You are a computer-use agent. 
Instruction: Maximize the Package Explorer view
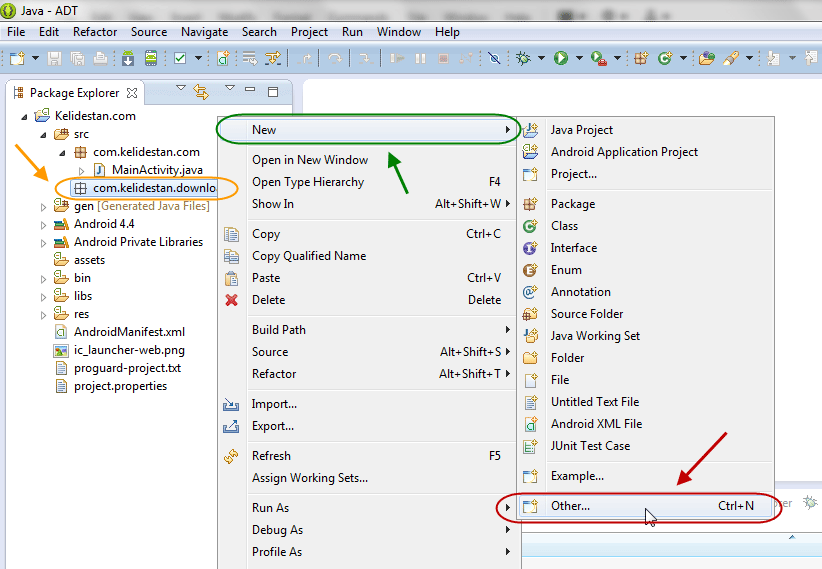click(273, 92)
